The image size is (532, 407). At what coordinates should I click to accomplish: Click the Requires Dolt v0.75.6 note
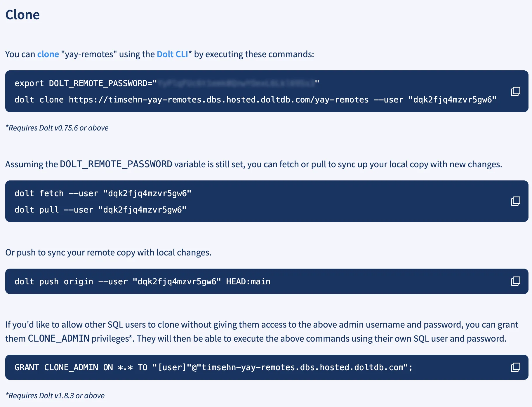pyautogui.click(x=57, y=128)
